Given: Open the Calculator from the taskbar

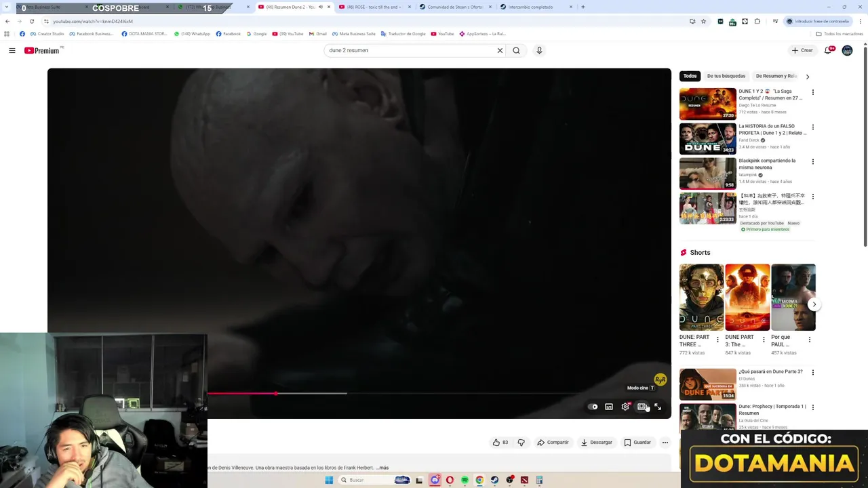Looking at the screenshot, I should point(539,480).
